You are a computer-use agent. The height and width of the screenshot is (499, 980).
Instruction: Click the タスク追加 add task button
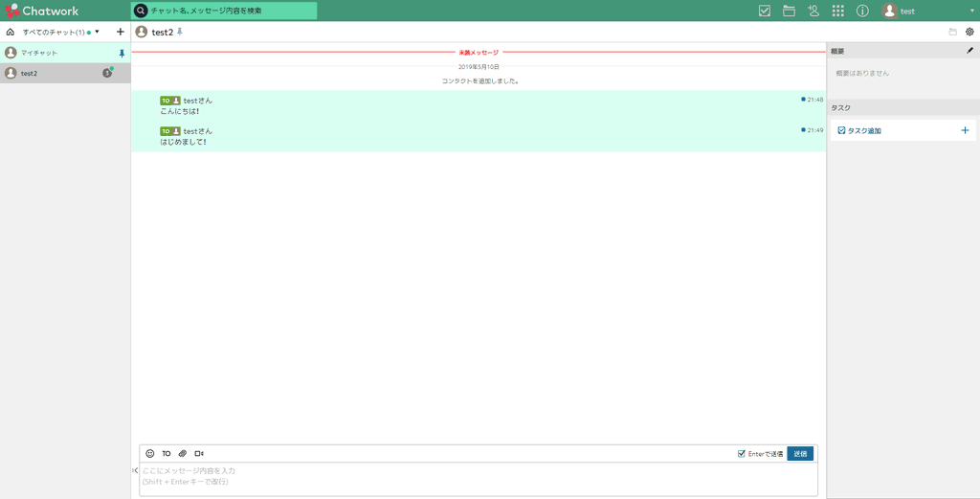864,130
